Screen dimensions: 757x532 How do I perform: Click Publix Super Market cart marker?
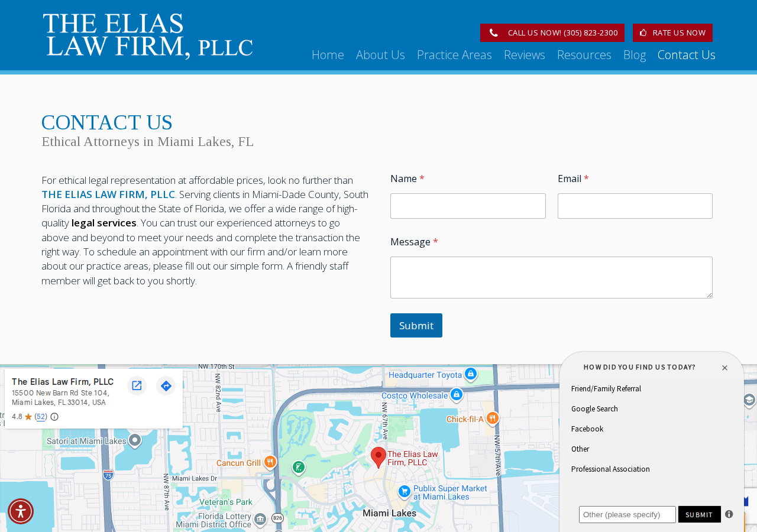tap(404, 491)
